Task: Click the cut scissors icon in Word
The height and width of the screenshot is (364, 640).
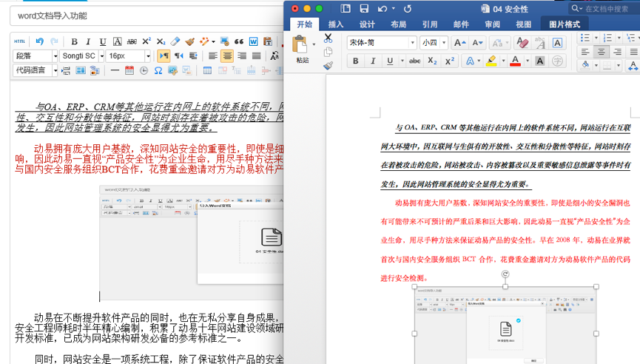Action: [x=329, y=38]
